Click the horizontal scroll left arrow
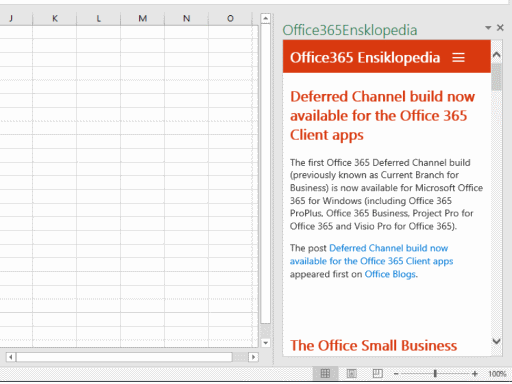 (x=11, y=357)
